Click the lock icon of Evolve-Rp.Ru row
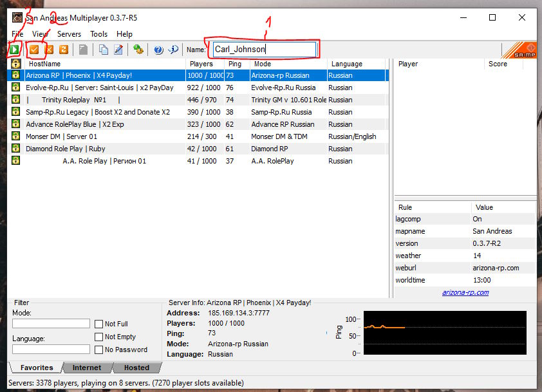The image size is (542, 392). pos(15,87)
